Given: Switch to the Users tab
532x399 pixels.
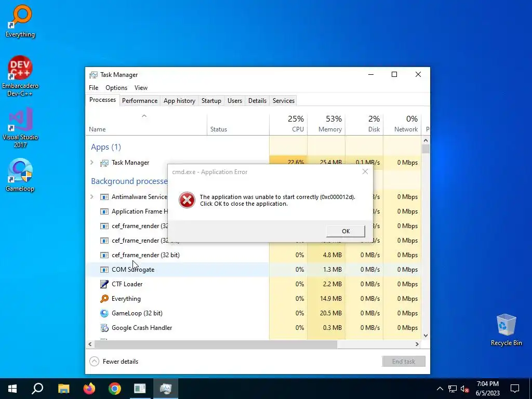Looking at the screenshot, I should [x=235, y=101].
